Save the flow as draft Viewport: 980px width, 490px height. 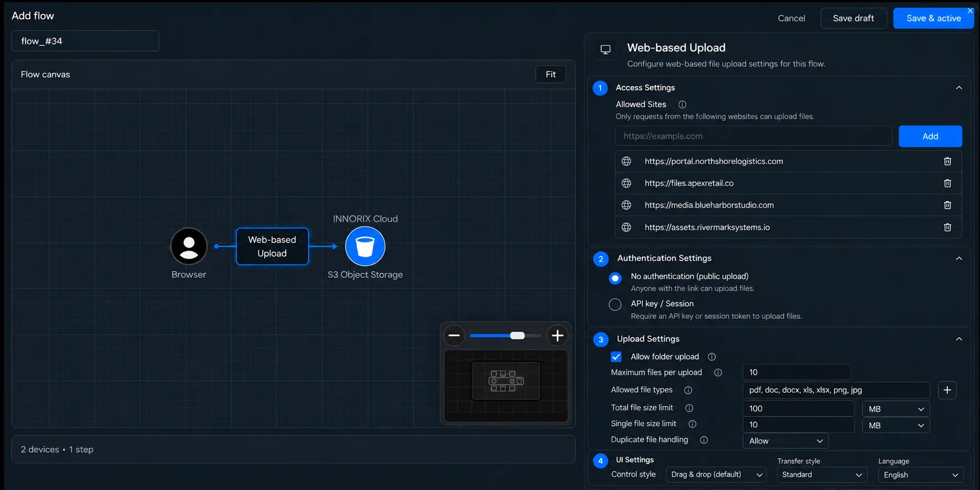853,18
